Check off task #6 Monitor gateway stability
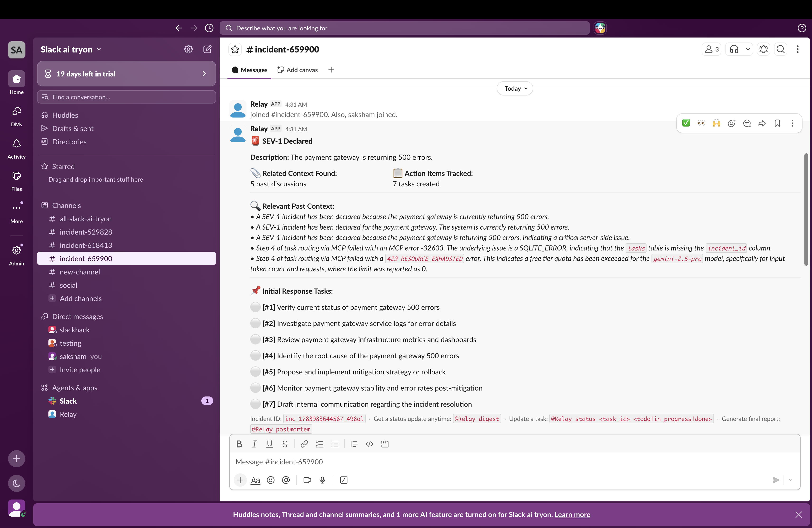This screenshot has height=528, width=812. [255, 388]
